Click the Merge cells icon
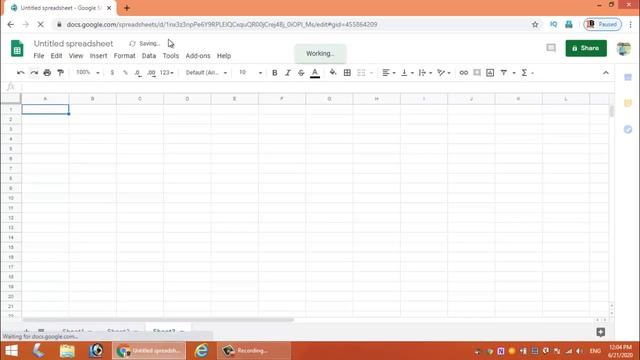The image size is (640, 360). 361,73
